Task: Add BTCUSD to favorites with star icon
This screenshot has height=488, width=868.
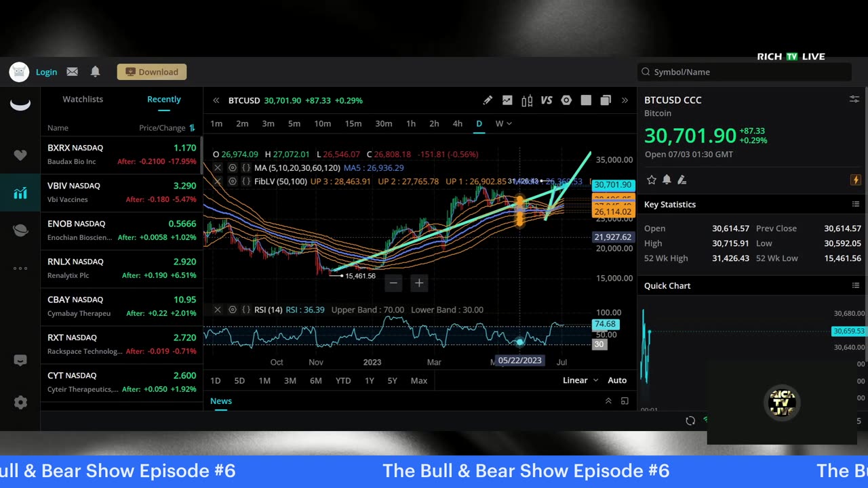Action: pyautogui.click(x=652, y=180)
